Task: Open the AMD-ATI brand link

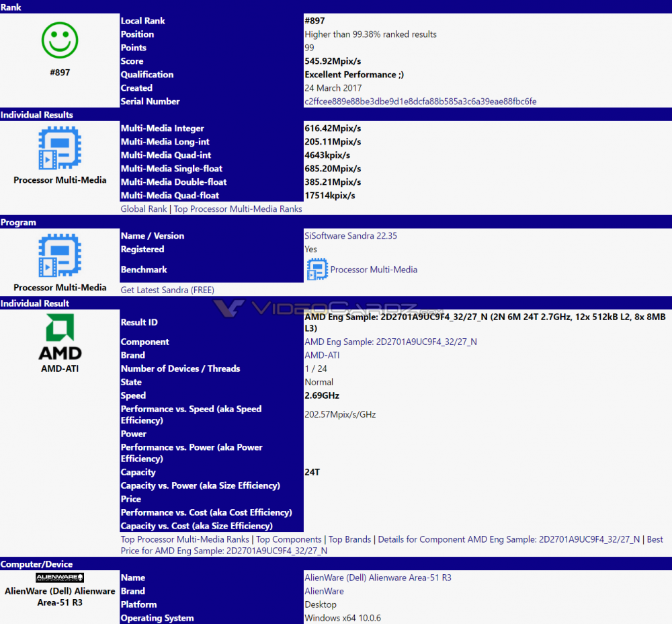Action: (x=322, y=355)
